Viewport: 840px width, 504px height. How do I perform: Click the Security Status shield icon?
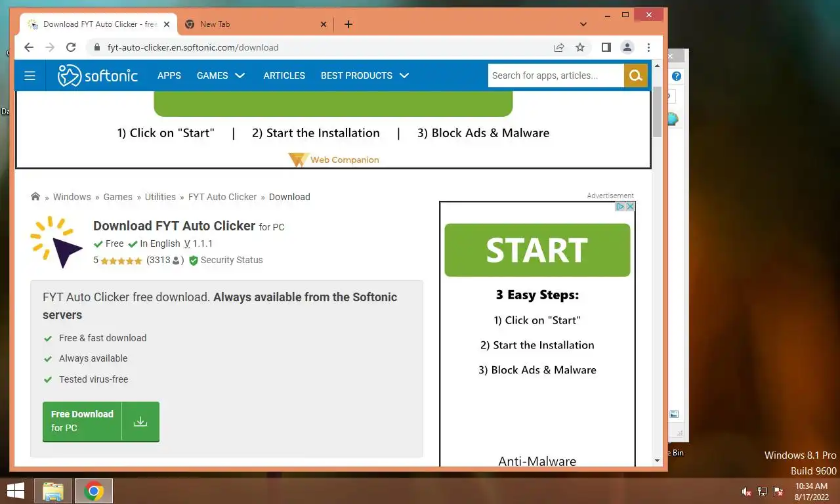pos(194,261)
